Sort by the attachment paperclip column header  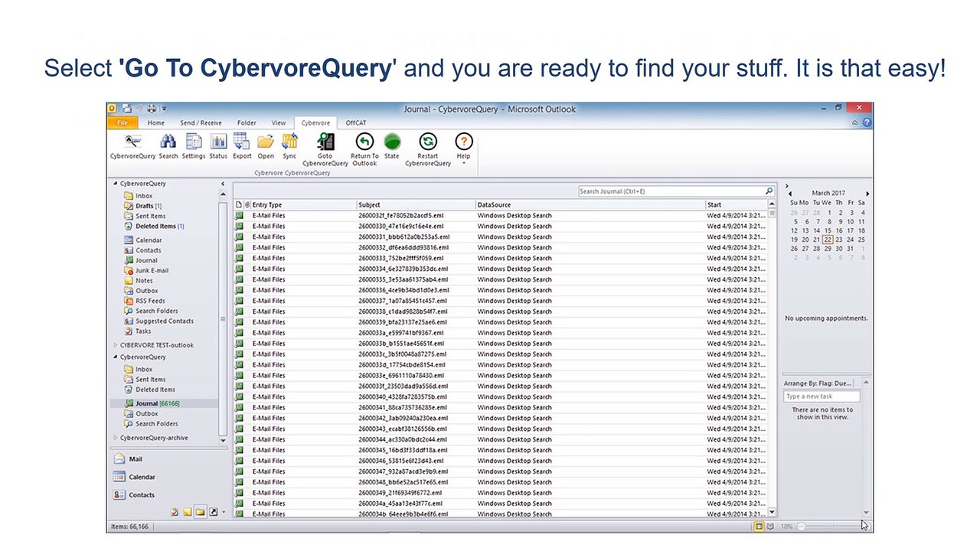[247, 205]
